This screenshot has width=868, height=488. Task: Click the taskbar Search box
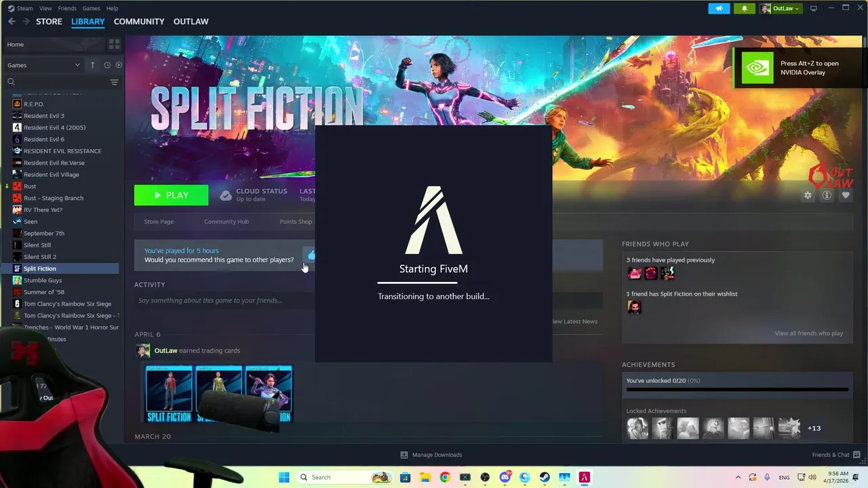pos(344,477)
